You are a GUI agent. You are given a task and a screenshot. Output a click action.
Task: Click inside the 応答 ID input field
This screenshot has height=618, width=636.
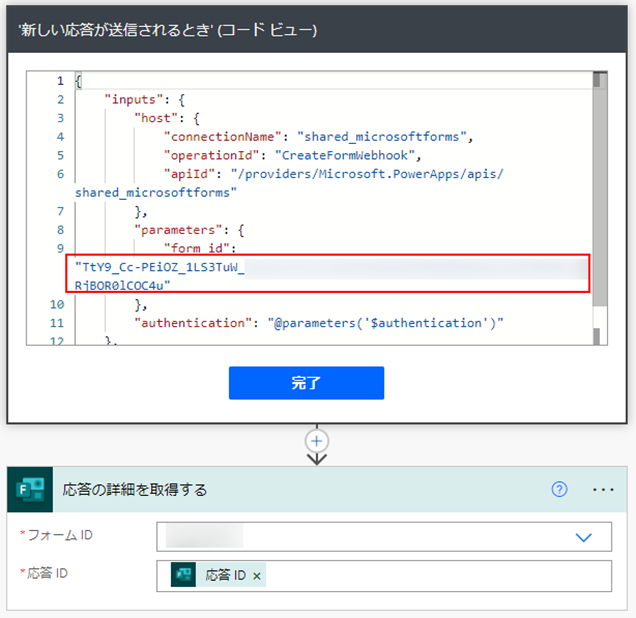click(384, 576)
